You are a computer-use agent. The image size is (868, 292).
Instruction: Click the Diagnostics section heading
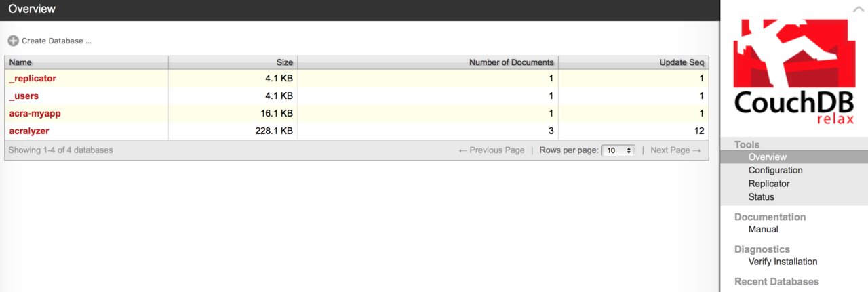(762, 249)
